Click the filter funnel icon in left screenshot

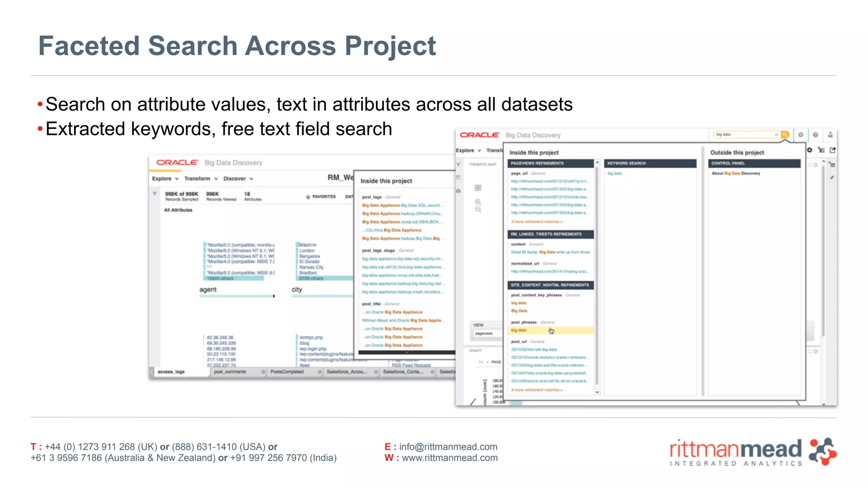(x=155, y=194)
